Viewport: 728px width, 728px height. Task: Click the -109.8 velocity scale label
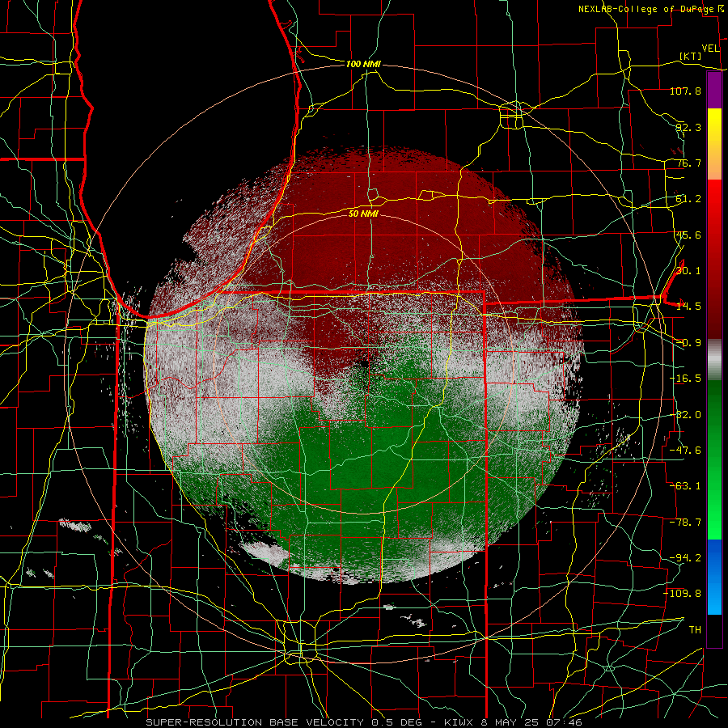pyautogui.click(x=682, y=594)
